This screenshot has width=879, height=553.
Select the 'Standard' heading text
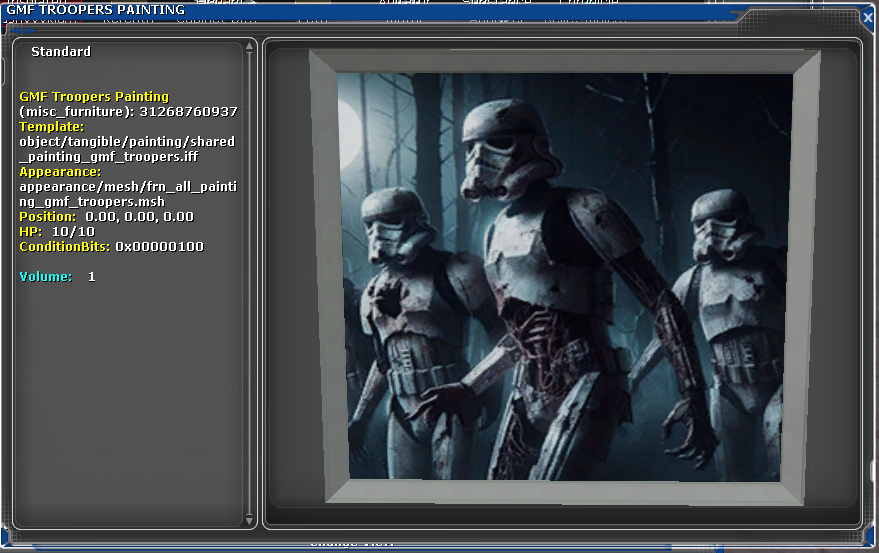[61, 52]
